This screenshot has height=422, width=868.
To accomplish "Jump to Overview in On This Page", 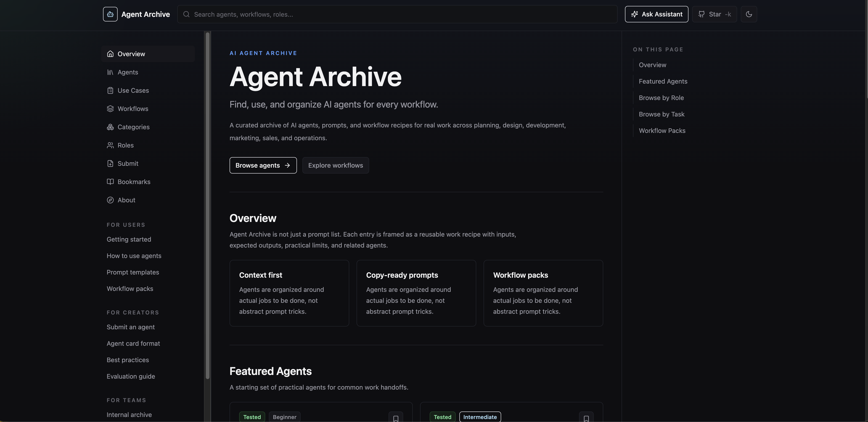I will coord(652,65).
